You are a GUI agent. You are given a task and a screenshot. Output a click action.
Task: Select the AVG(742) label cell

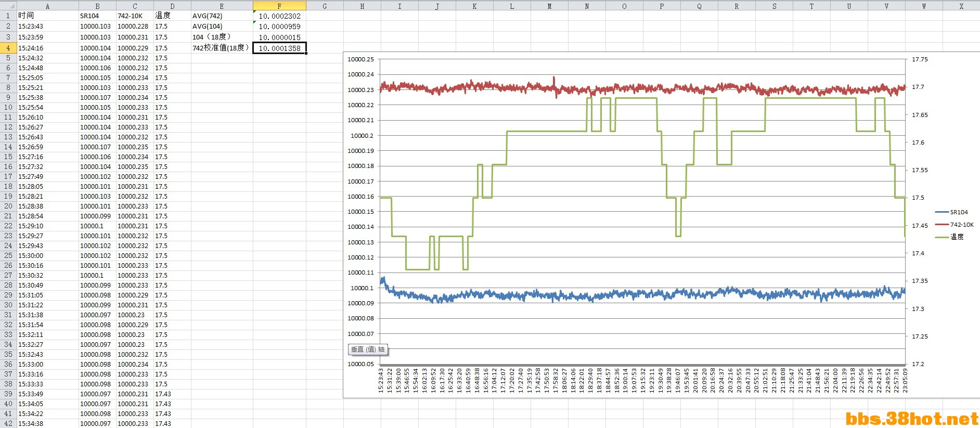222,16
